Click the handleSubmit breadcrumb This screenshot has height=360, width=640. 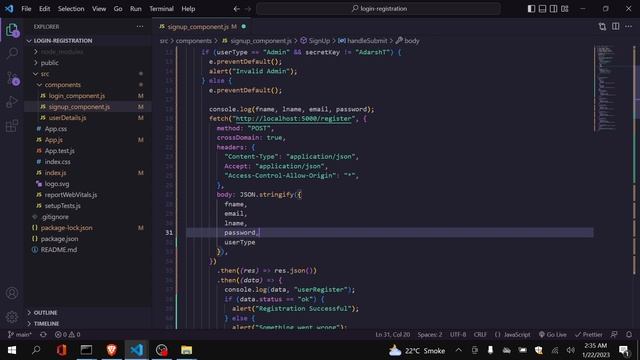coord(363,41)
